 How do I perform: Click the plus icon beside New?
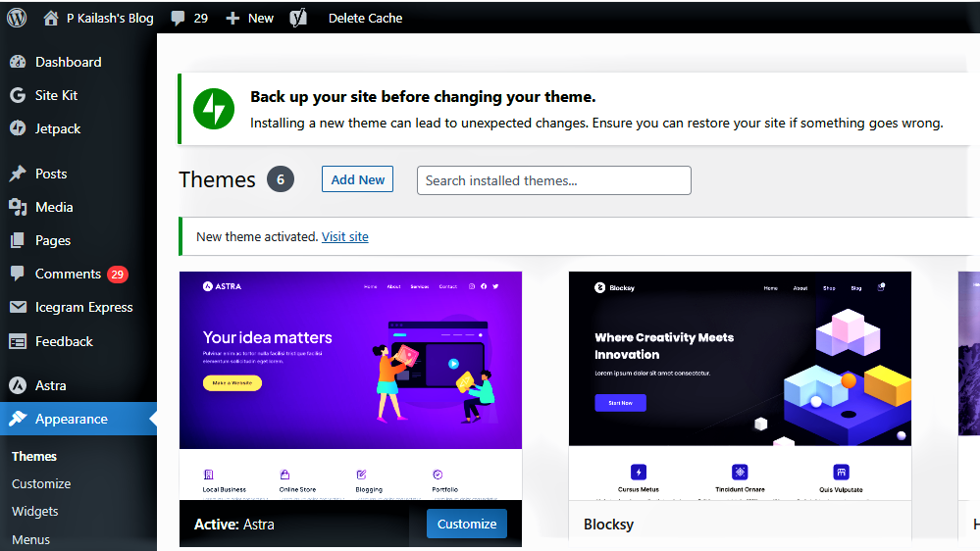point(232,18)
